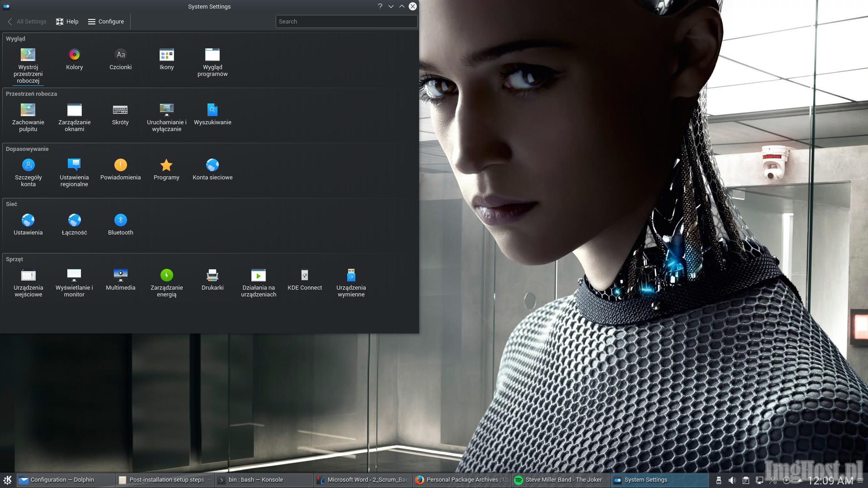Open the Powiadomienia notifications module
The height and width of the screenshot is (488, 868).
[120, 169]
